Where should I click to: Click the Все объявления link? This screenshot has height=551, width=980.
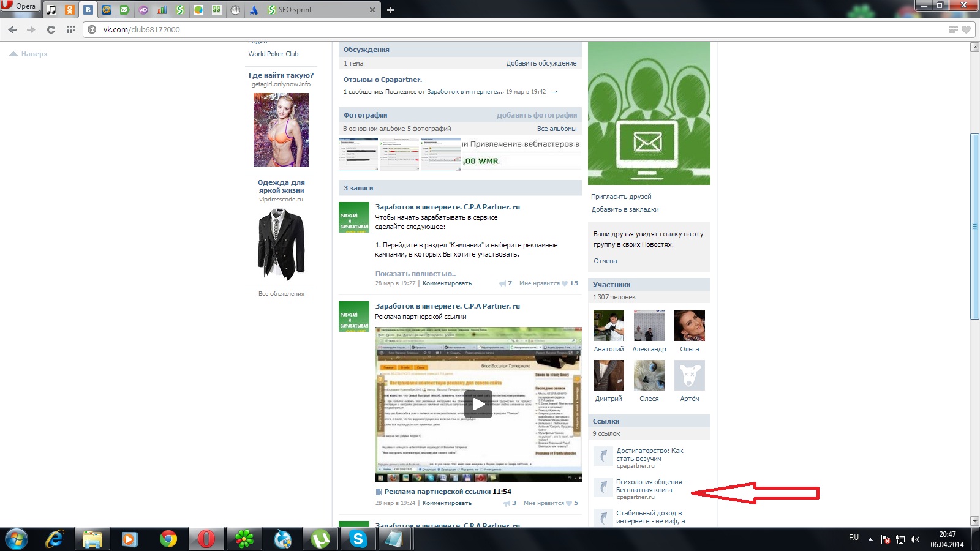(281, 294)
